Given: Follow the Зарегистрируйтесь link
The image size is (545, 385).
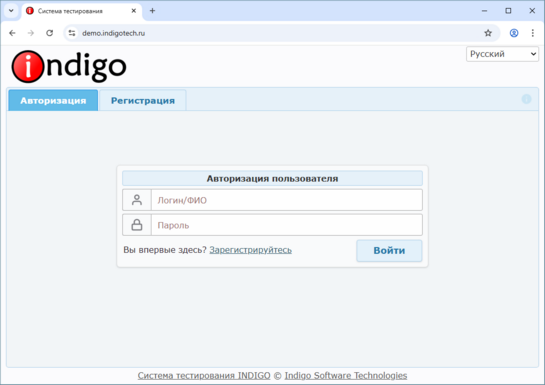Looking at the screenshot, I should pyautogui.click(x=251, y=250).
